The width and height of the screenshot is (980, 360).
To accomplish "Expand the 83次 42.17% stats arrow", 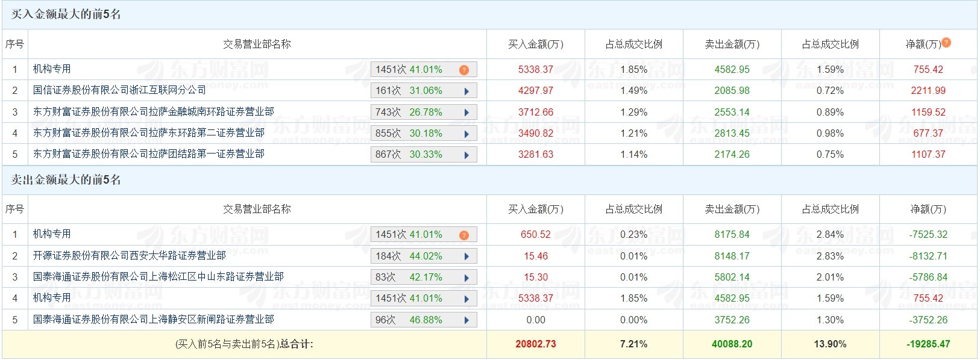I will tap(466, 278).
